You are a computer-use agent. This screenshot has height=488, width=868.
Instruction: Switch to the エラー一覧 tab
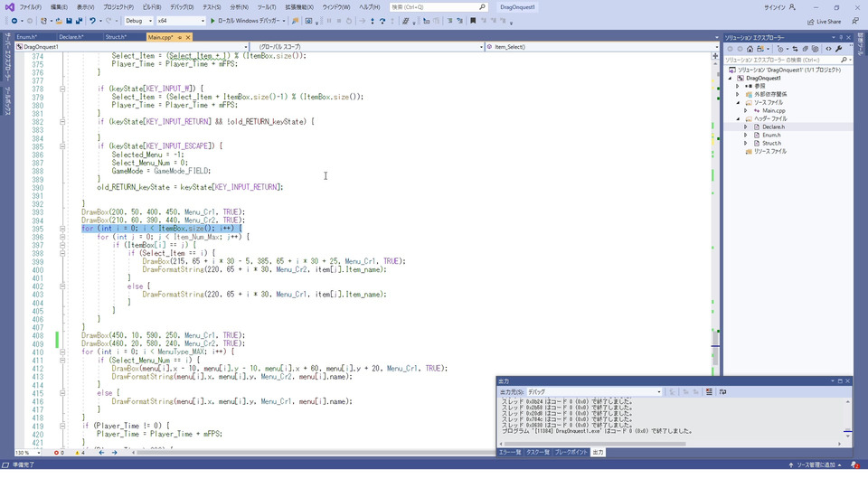click(x=510, y=453)
